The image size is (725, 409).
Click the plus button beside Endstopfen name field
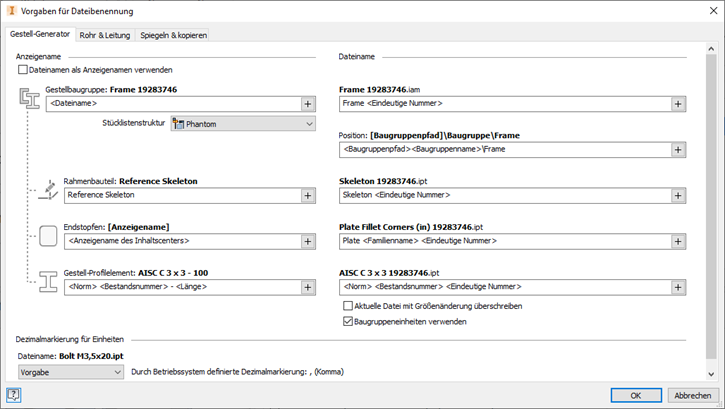pos(308,241)
